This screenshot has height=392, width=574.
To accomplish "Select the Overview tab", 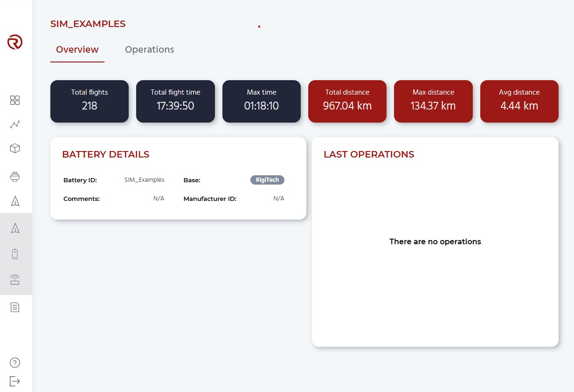I will point(77,49).
